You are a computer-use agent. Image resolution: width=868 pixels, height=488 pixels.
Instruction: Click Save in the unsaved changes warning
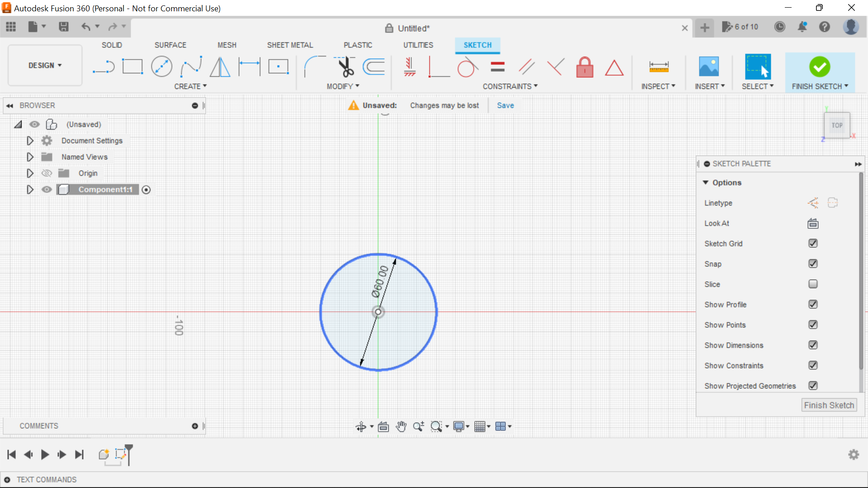(505, 105)
